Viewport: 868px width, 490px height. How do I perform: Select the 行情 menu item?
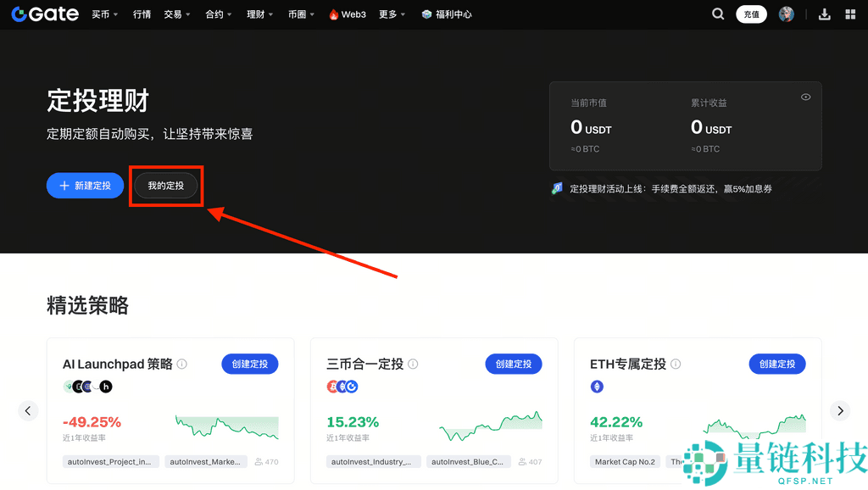(142, 14)
